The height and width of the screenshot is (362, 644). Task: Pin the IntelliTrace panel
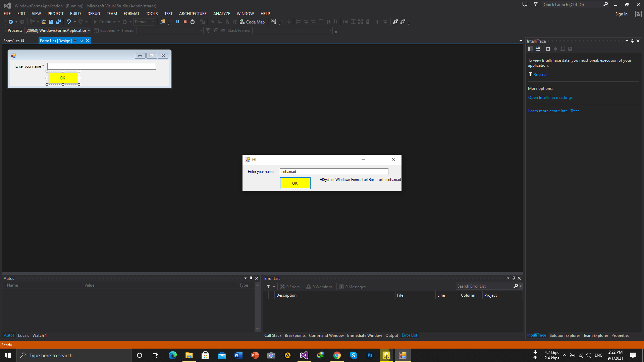pyautogui.click(x=632, y=41)
